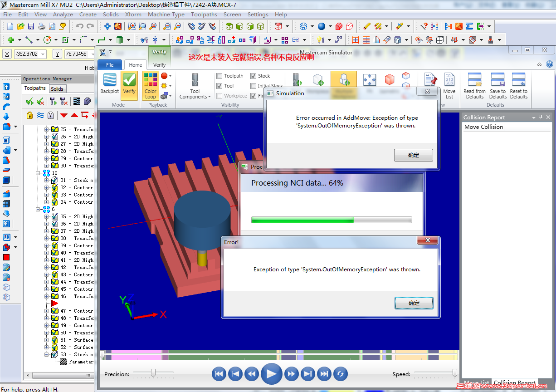Screen dimensions: 556x392
Task: Move insert arrow down red triangle
Action: (x=64, y=115)
